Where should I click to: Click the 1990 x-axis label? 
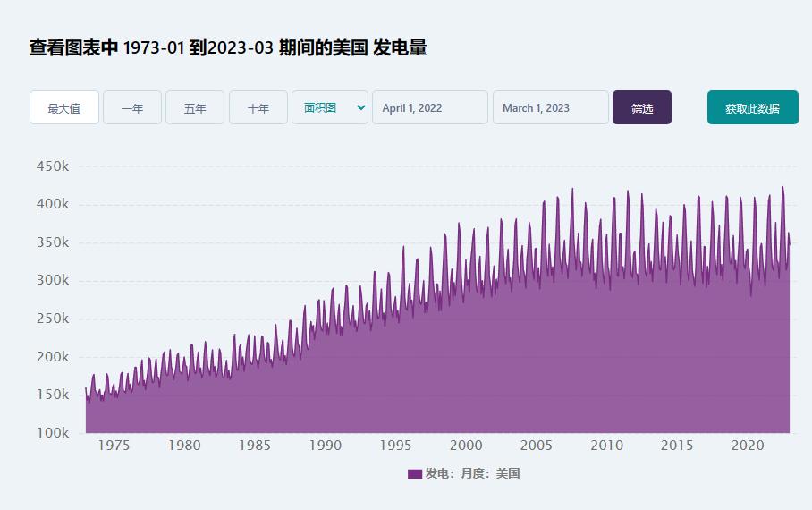326,446
